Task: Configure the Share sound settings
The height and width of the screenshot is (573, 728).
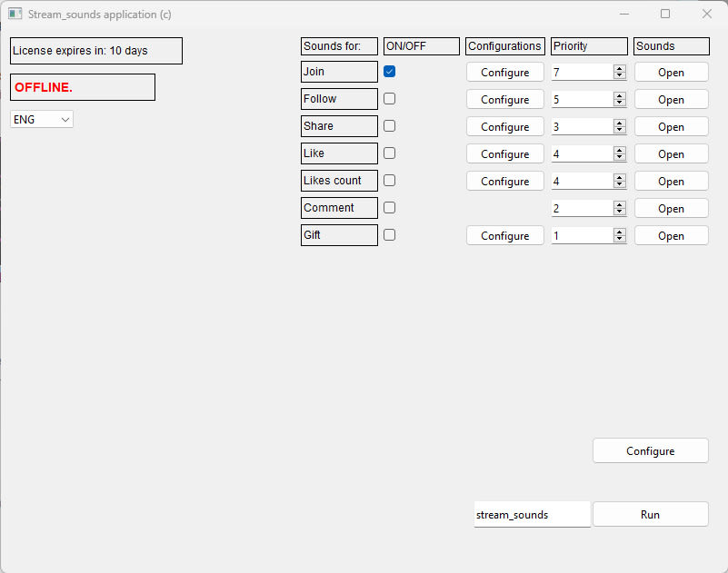Action: coord(504,126)
